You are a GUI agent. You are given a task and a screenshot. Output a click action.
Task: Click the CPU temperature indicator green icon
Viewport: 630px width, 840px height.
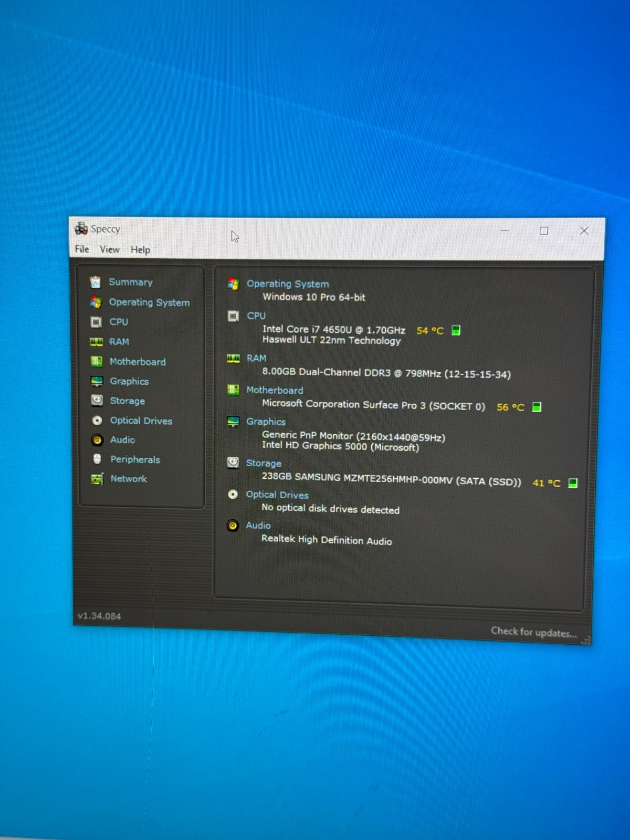[x=456, y=330]
